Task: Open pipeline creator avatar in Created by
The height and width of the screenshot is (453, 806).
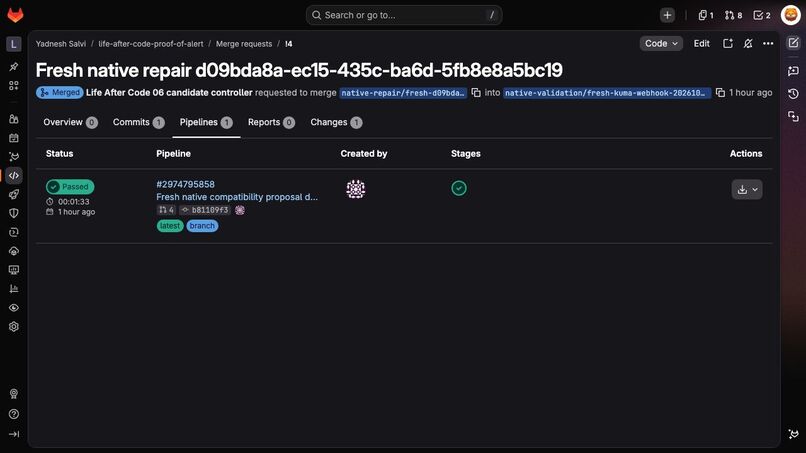Action: (x=356, y=189)
